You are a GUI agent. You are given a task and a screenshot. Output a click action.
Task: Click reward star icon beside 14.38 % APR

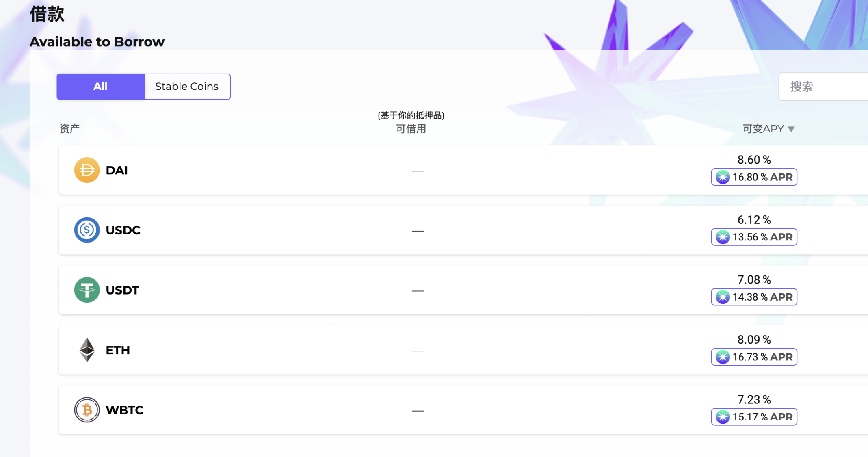point(723,297)
